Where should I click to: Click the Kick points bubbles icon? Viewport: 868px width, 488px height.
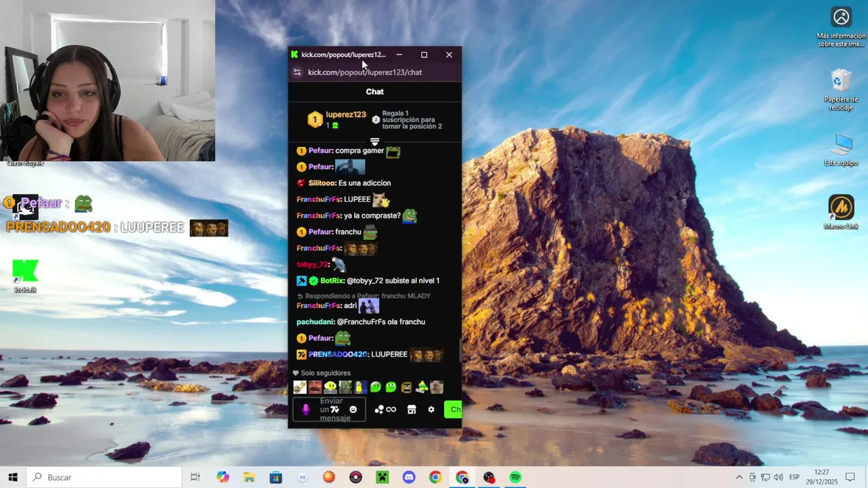(379, 409)
